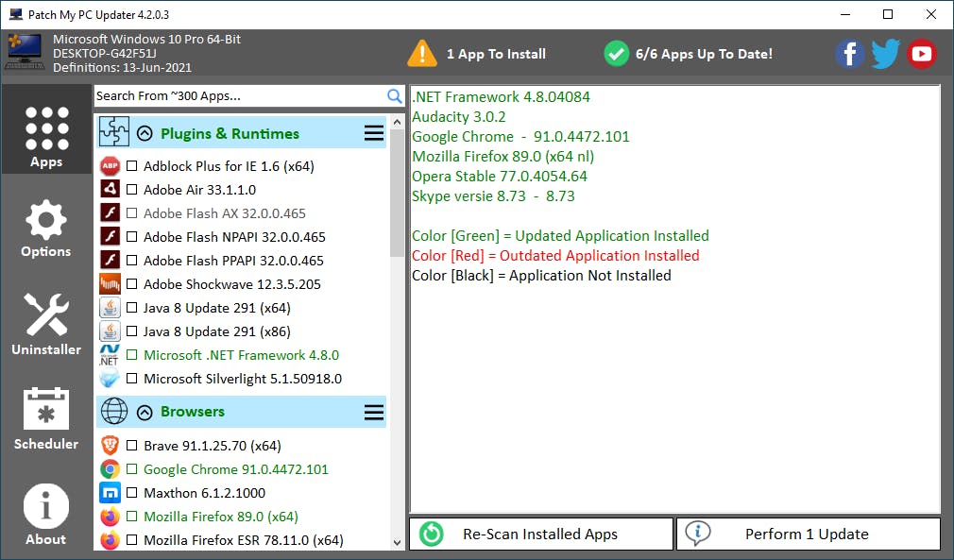Select Audacity 3.0.2 in results
The width and height of the screenshot is (954, 560).
tap(459, 117)
